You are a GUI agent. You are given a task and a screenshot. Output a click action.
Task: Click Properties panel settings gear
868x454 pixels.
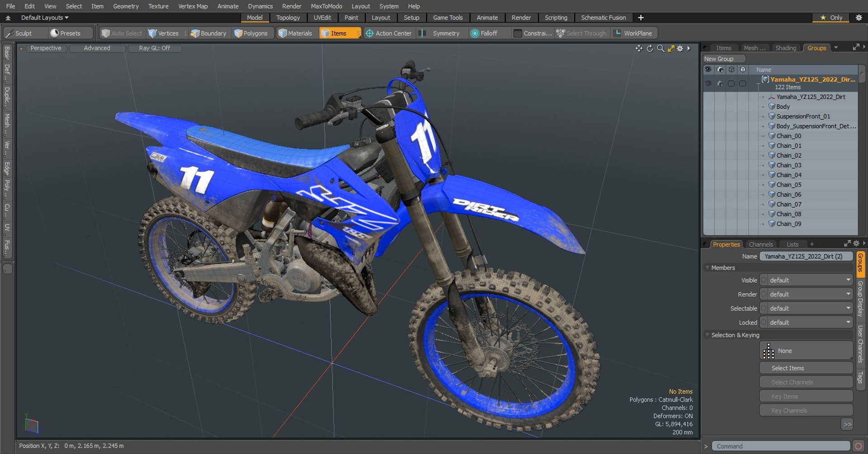856,244
